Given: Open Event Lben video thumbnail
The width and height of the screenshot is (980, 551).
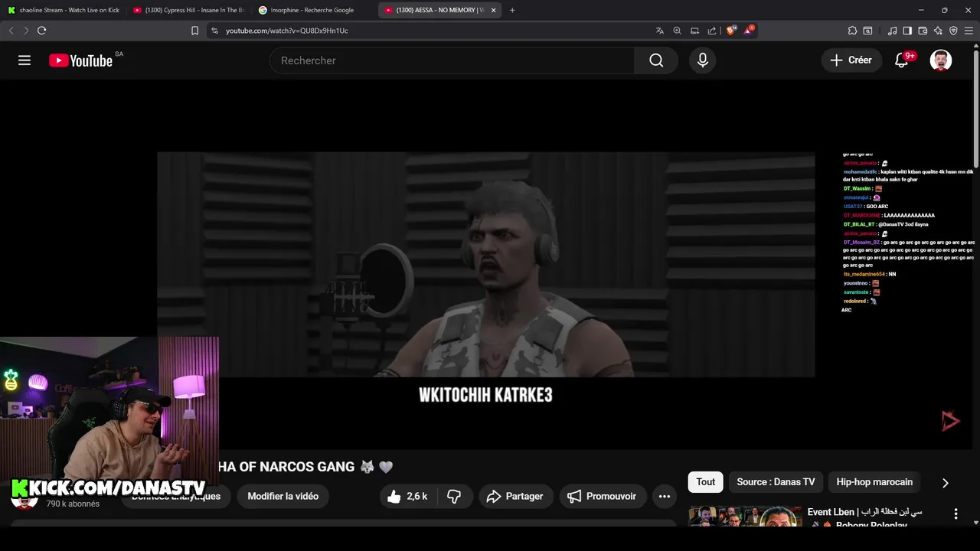Looking at the screenshot, I should (x=745, y=517).
